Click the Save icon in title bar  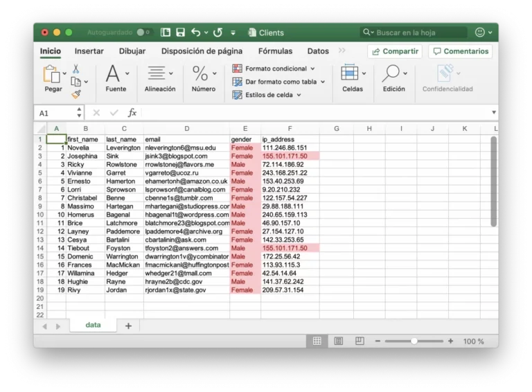click(180, 33)
